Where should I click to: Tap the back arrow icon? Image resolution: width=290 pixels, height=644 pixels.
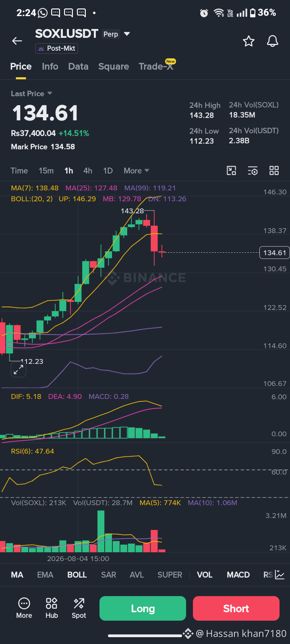(x=17, y=41)
